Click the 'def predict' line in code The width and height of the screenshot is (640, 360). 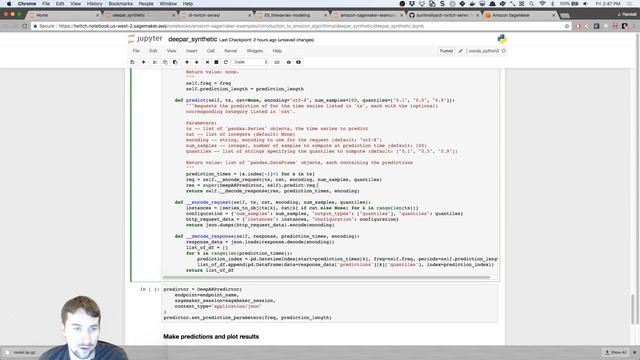tap(314, 100)
